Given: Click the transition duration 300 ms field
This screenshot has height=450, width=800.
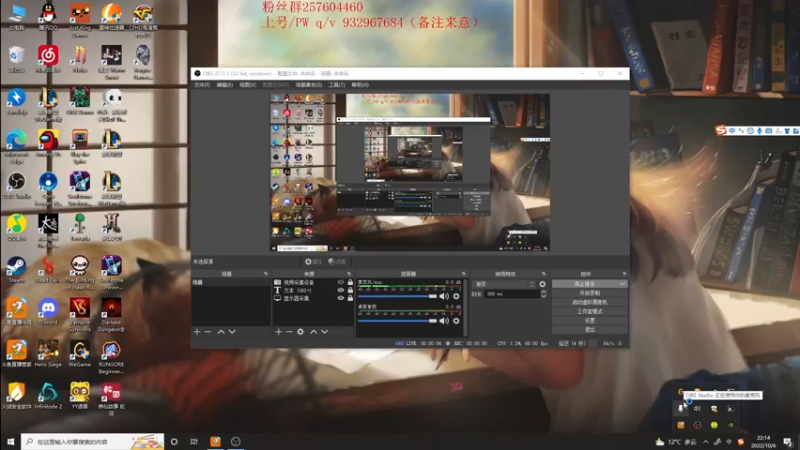Looking at the screenshot, I should tap(511, 294).
